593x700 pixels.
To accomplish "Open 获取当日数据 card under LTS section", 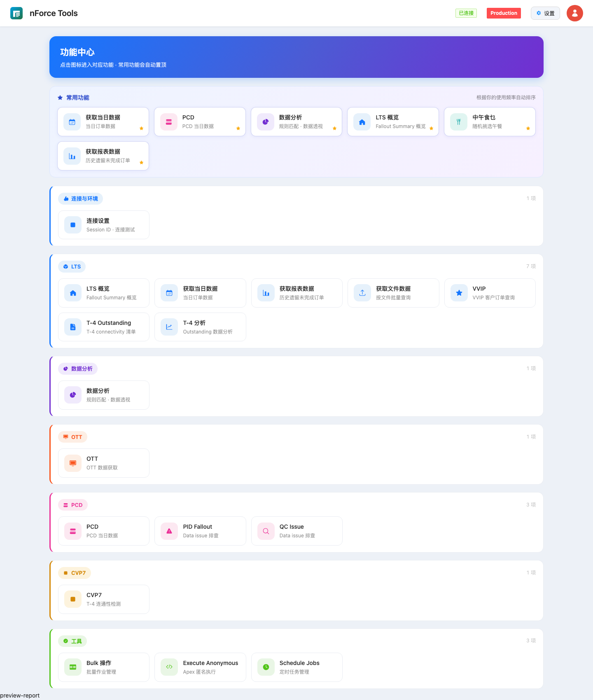I will pyautogui.click(x=200, y=293).
